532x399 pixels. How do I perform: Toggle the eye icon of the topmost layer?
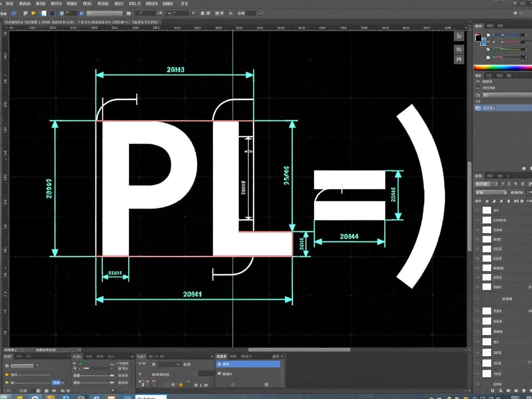[478, 210]
